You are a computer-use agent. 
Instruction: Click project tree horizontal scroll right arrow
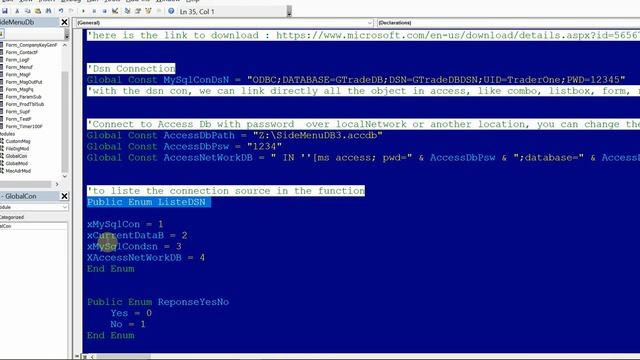pos(57,184)
